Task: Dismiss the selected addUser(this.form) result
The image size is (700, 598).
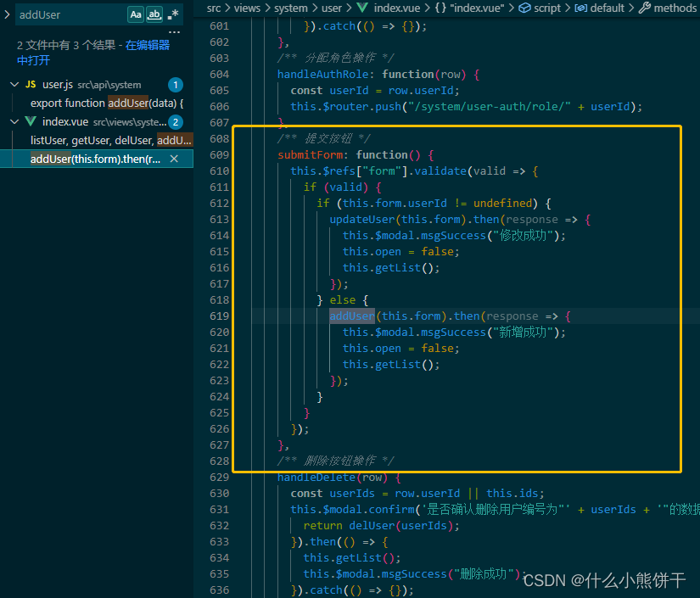Action: (x=174, y=159)
